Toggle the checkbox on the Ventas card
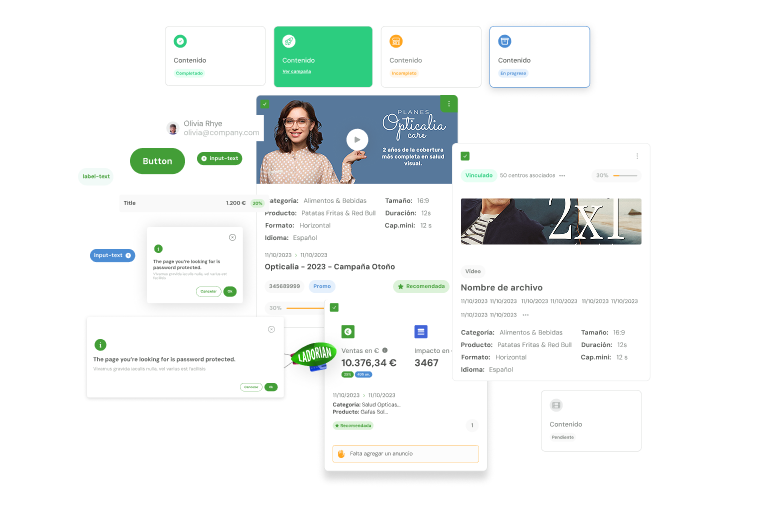760x507 pixels. [x=334, y=307]
